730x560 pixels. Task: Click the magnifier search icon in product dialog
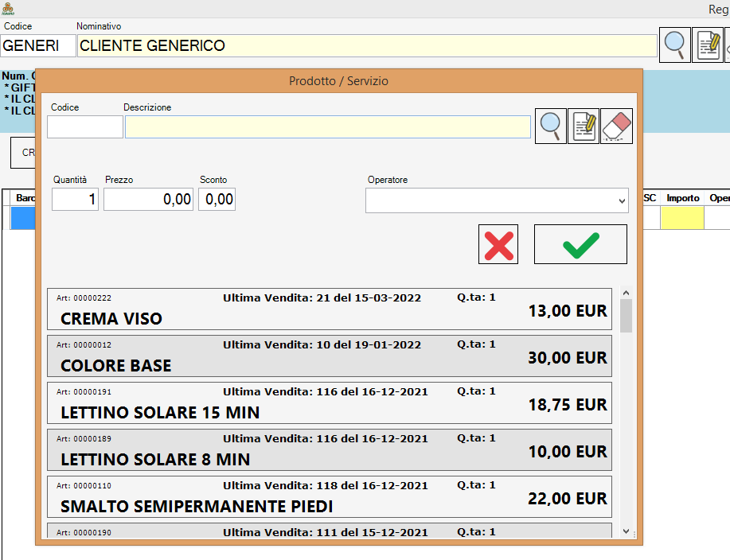(x=551, y=126)
